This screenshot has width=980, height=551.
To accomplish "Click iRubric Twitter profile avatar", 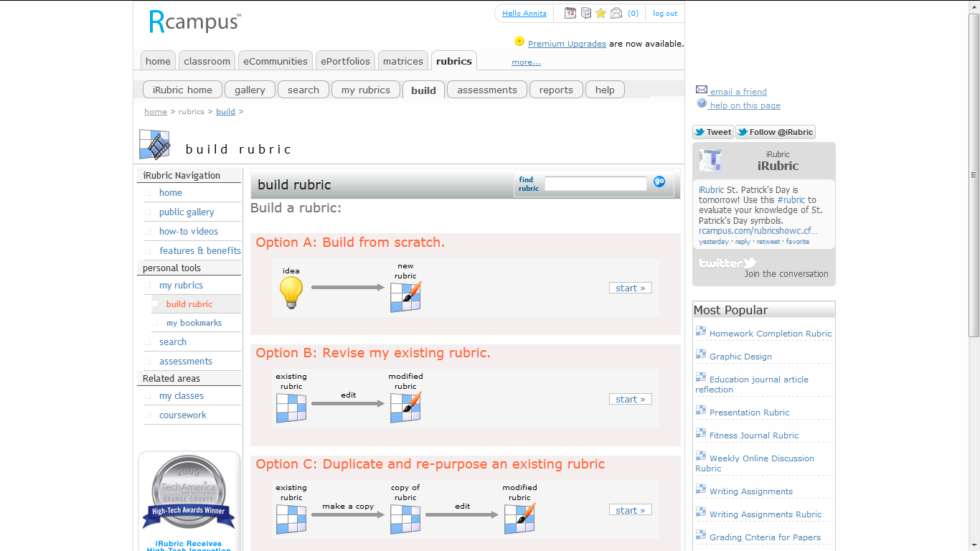I will pos(710,160).
